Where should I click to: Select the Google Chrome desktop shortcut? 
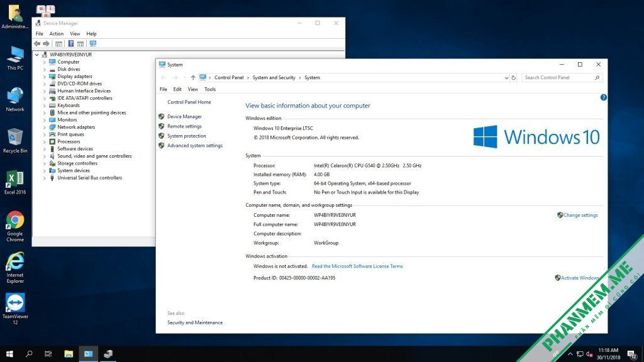click(x=15, y=226)
